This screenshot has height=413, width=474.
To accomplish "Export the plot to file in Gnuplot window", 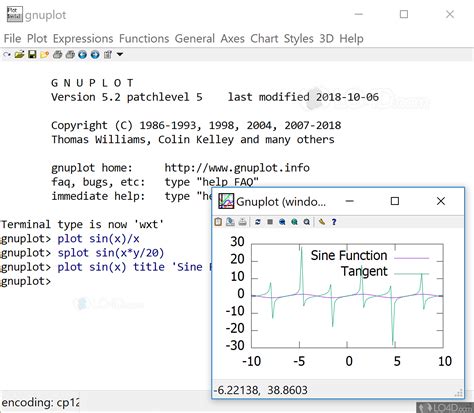I will (x=230, y=222).
